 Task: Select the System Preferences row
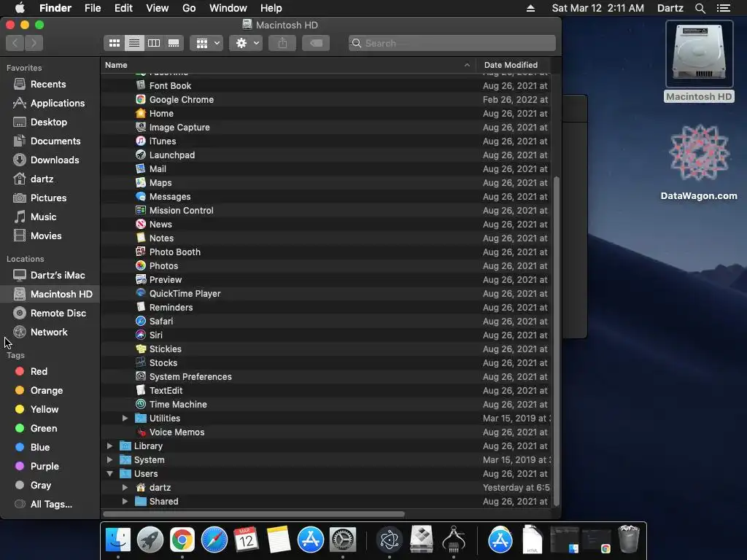[326, 377]
